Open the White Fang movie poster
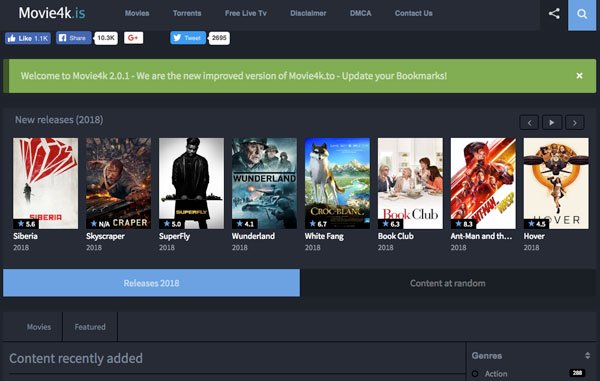Screen dimensions: 600x381 [337, 183]
